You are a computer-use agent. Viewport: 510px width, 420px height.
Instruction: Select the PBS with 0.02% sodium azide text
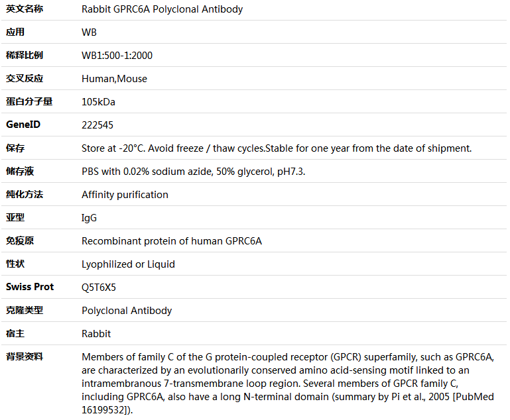tap(147, 171)
